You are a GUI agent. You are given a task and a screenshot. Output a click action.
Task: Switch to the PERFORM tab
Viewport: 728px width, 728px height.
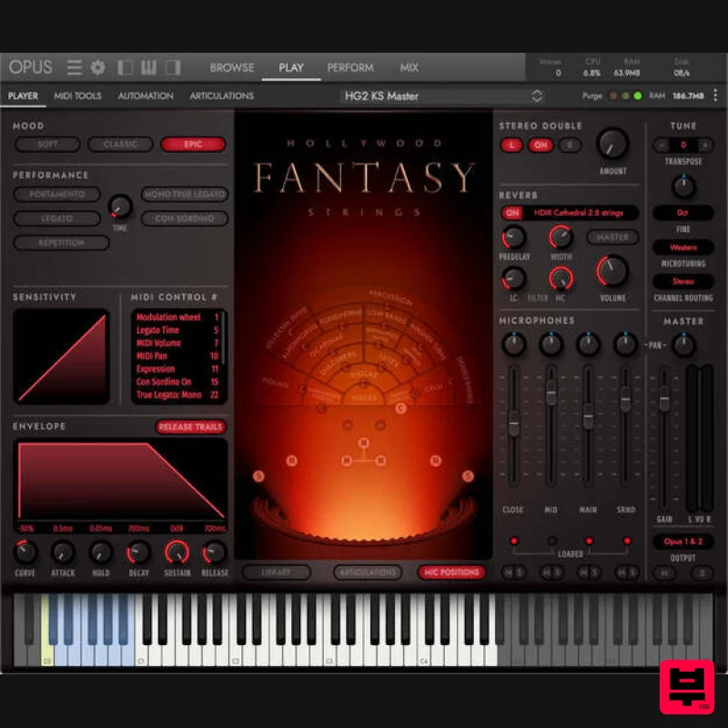coord(350,67)
